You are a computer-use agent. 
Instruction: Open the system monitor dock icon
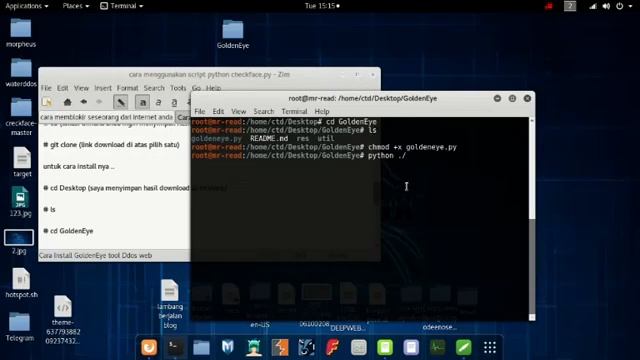click(437, 347)
